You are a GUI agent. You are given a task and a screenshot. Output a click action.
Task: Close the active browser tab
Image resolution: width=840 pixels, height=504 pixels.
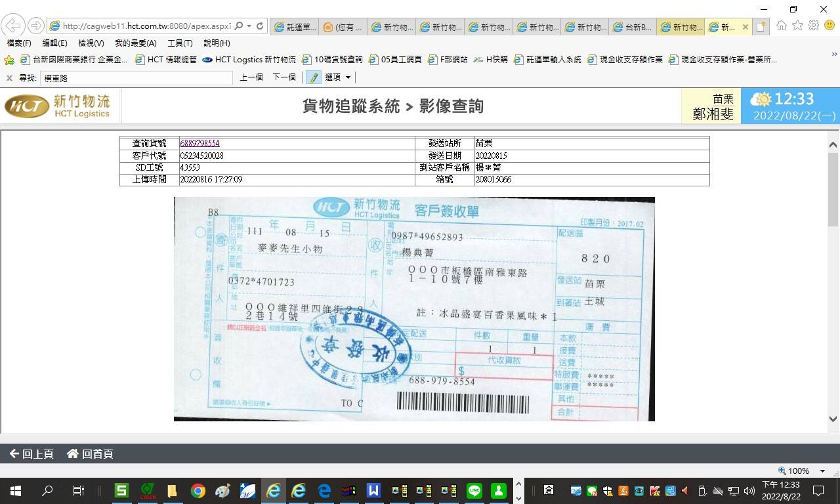click(x=745, y=27)
